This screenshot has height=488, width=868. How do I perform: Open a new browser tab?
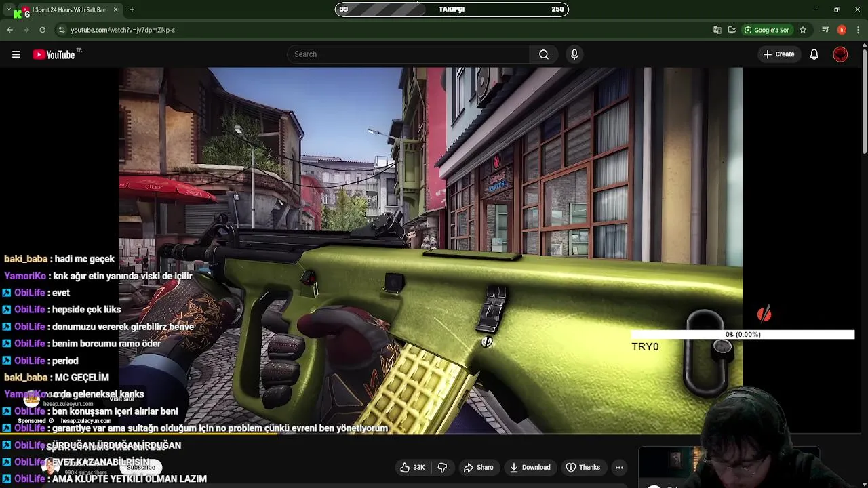[x=132, y=9]
